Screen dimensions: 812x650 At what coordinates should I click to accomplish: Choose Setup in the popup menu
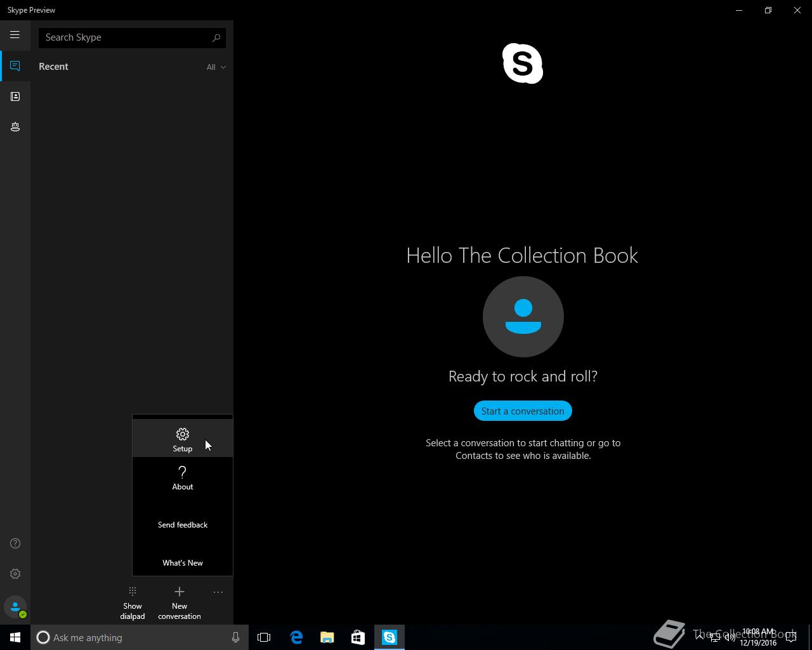pyautogui.click(x=183, y=438)
